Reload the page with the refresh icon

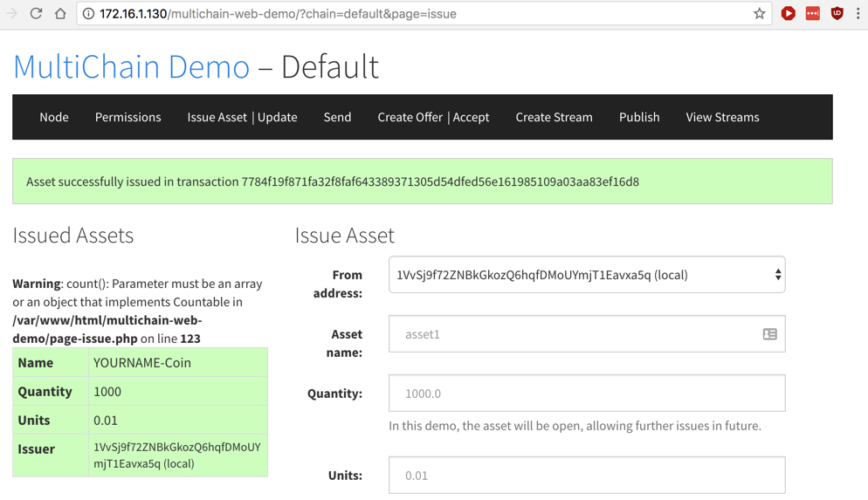(x=36, y=14)
